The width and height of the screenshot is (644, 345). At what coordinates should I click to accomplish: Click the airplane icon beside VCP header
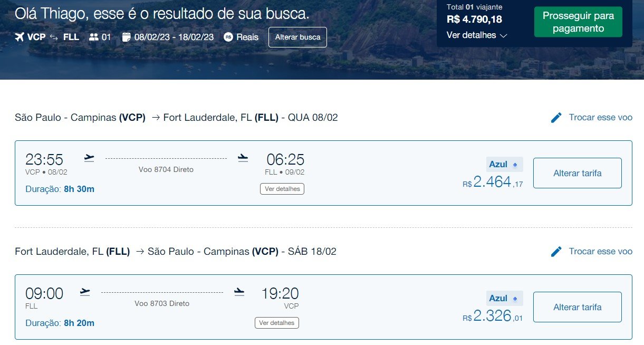[20, 37]
